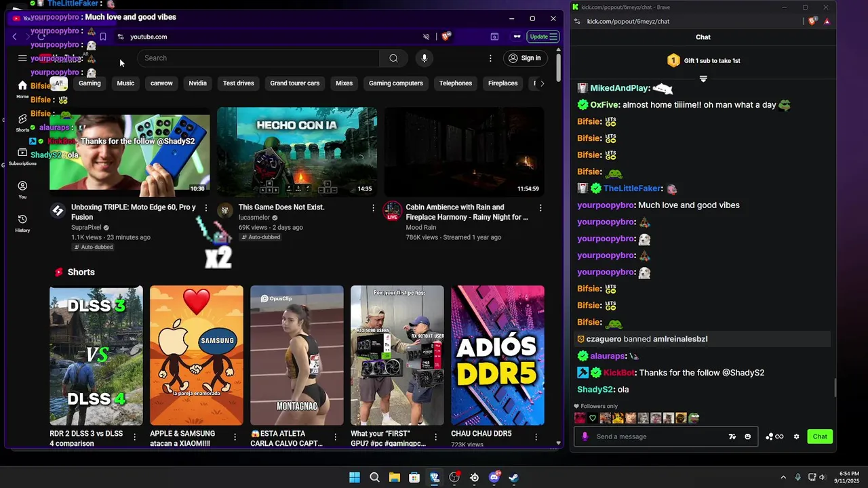Open the SupraPixel channel avatar

click(58, 210)
